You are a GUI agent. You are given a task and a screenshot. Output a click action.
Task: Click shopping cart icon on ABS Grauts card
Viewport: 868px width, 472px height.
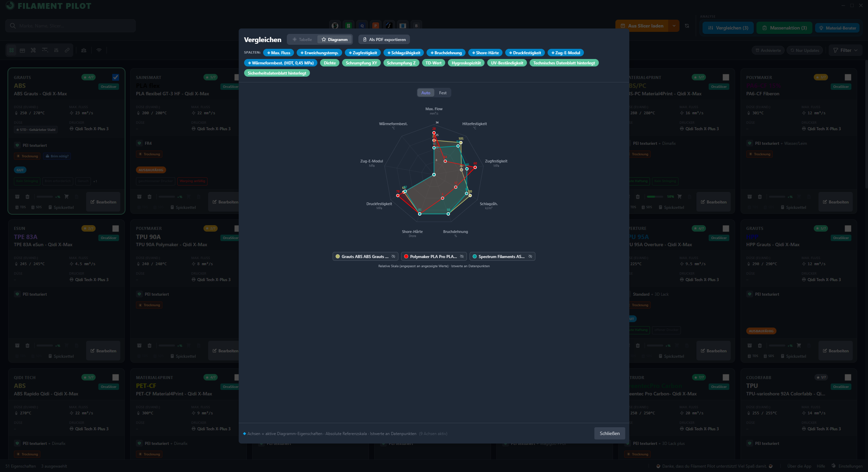66,197
